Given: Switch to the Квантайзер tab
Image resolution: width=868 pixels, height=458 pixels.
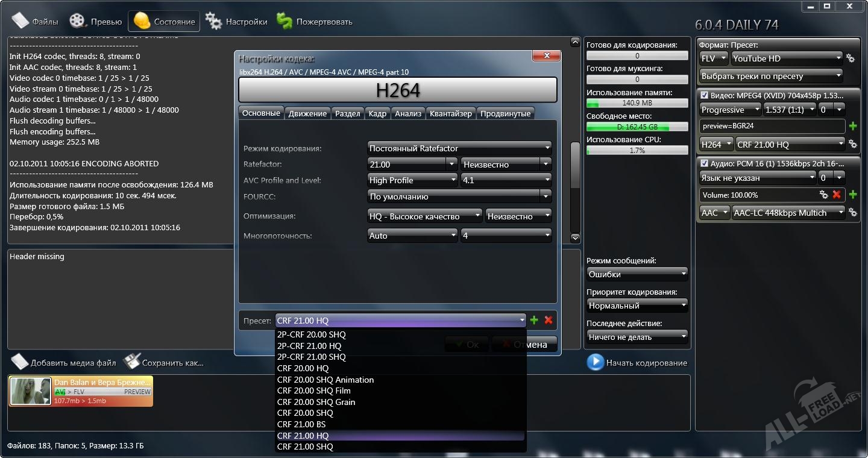Looking at the screenshot, I should pyautogui.click(x=451, y=113).
